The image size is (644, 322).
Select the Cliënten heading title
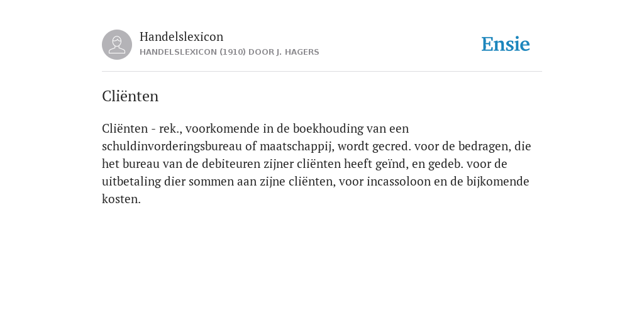pyautogui.click(x=130, y=96)
